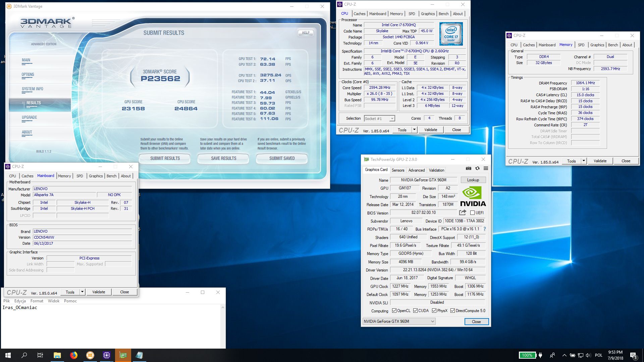
Task: Toggle the UEFI checkbox in GPU-Z
Action: point(472,213)
